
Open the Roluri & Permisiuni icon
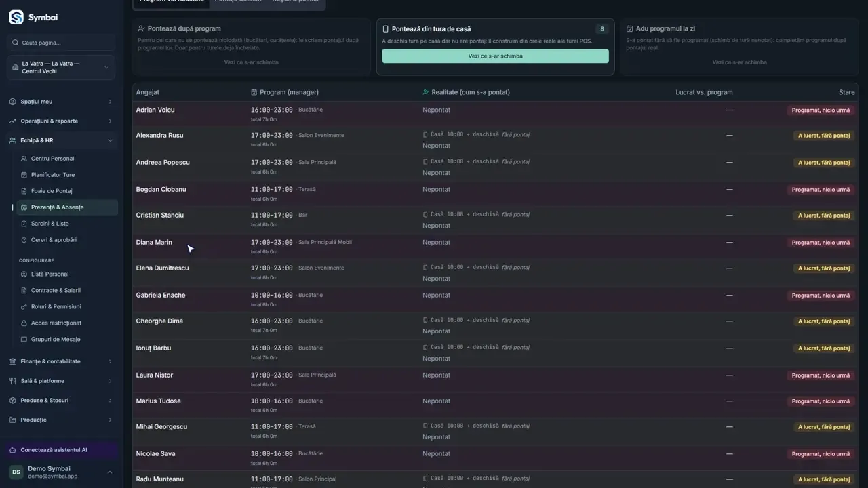(24, 307)
